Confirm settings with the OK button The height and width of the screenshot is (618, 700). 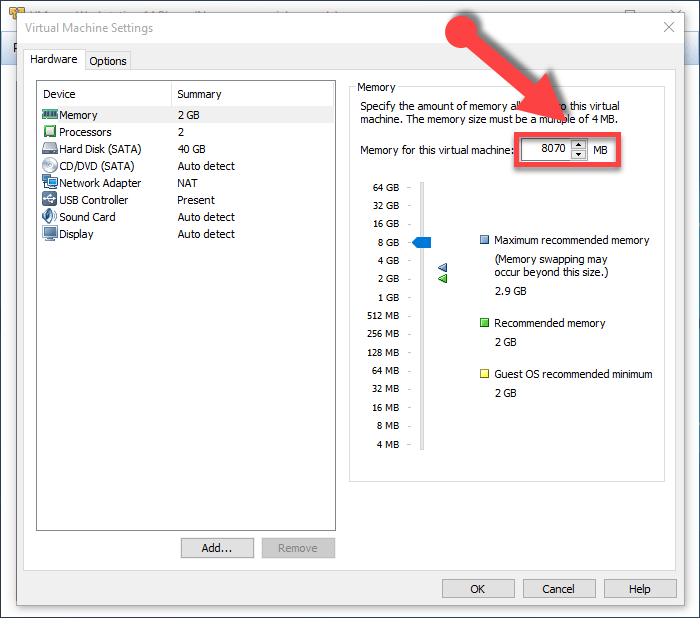pyautogui.click(x=478, y=589)
